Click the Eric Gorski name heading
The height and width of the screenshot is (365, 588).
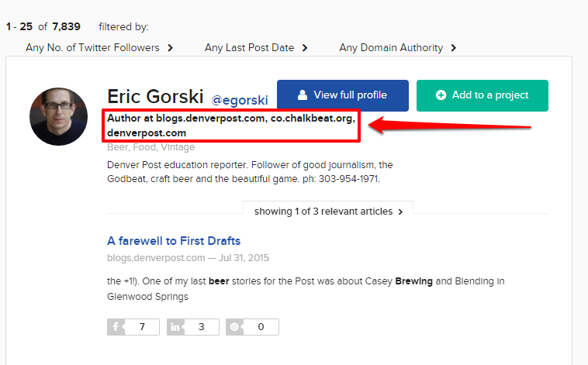(155, 96)
